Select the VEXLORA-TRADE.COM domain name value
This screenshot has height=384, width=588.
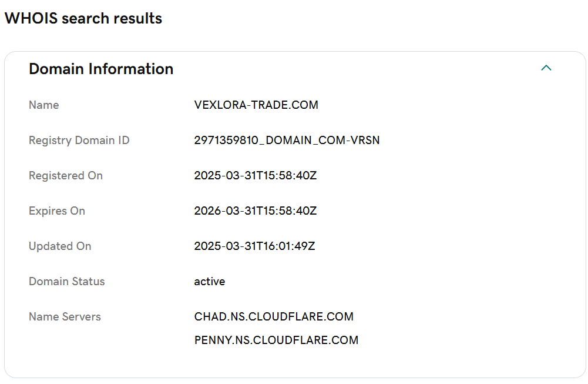256,105
